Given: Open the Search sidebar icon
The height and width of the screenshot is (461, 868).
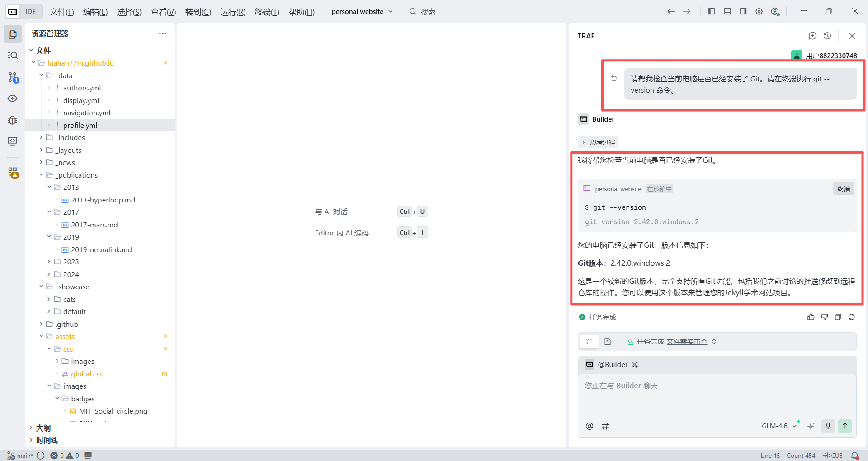Looking at the screenshot, I should click(13, 56).
